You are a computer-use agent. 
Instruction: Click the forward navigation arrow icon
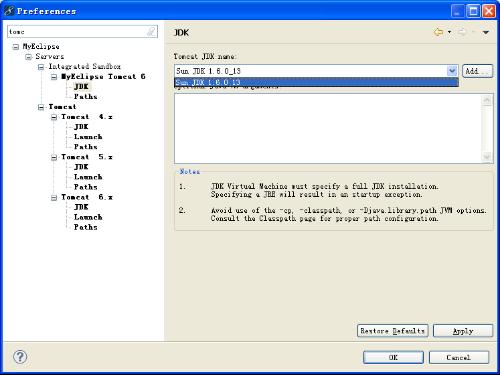coord(462,32)
